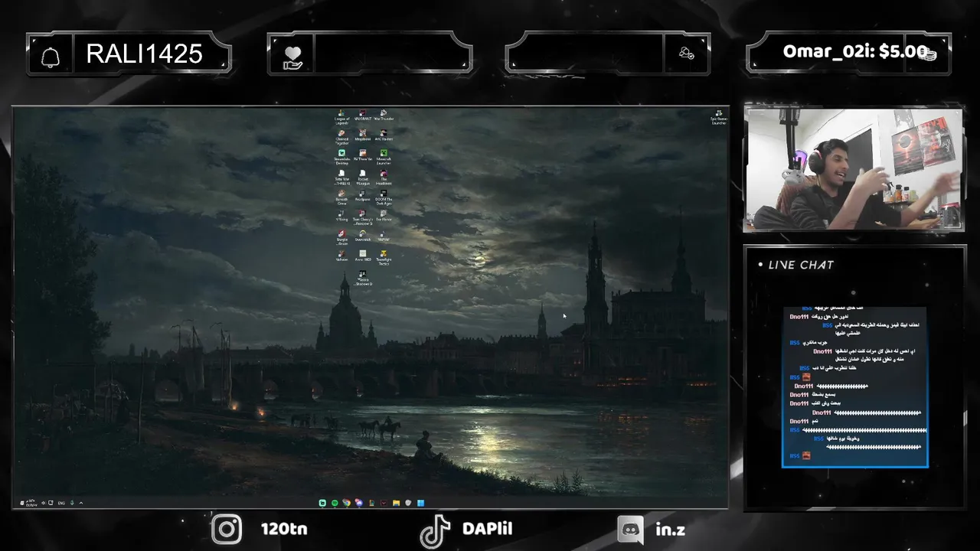The image size is (980, 551).
Task: Click the 120tn Instagram handle
Action: (284, 529)
